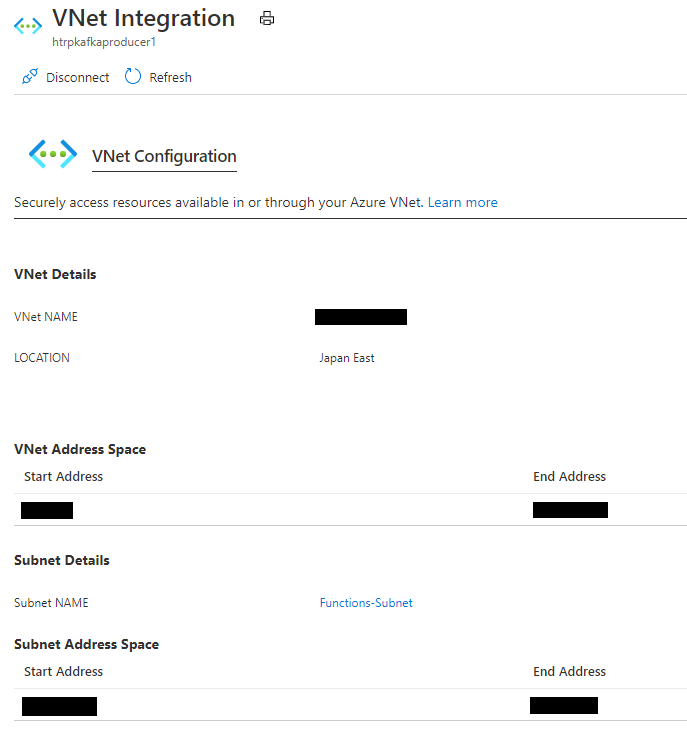This screenshot has height=733, width=687.
Task: Click Start Address header under Subnet Address Space
Action: (64, 672)
